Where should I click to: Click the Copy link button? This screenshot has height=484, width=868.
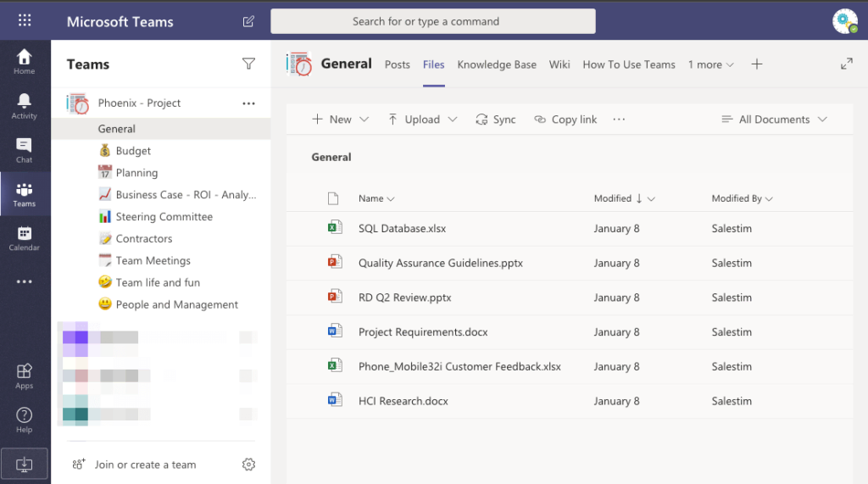565,120
